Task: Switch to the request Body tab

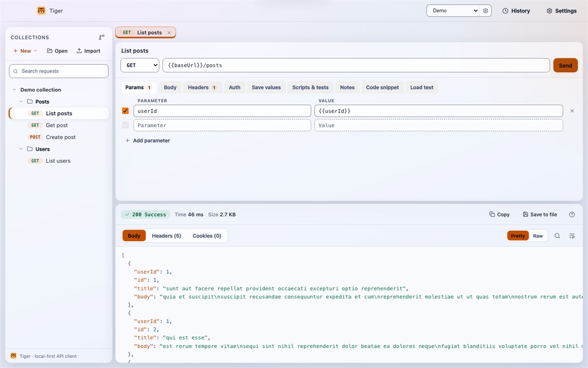Action: [x=170, y=87]
